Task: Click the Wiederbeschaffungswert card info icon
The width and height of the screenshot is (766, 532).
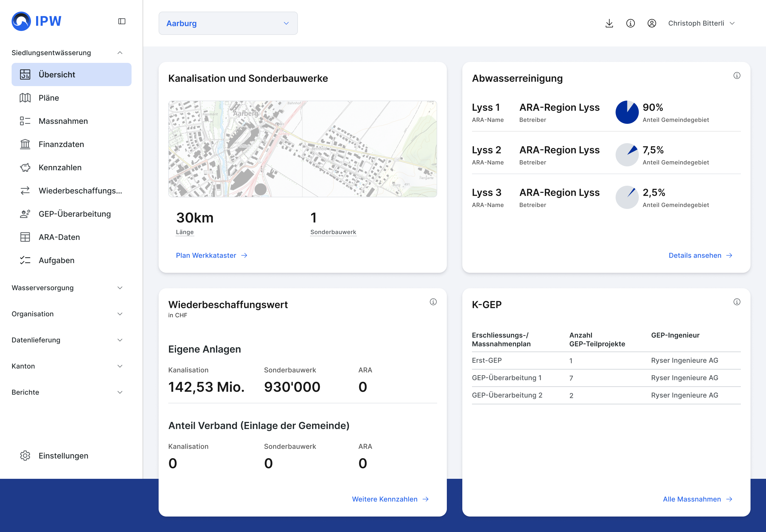Action: (433, 302)
